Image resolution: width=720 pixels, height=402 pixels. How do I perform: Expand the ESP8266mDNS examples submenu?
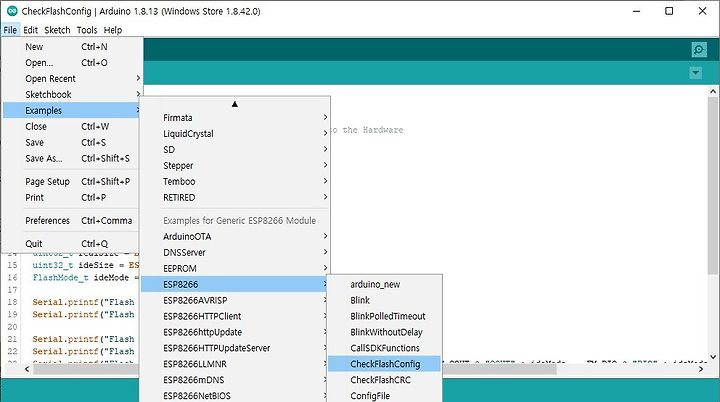235,380
